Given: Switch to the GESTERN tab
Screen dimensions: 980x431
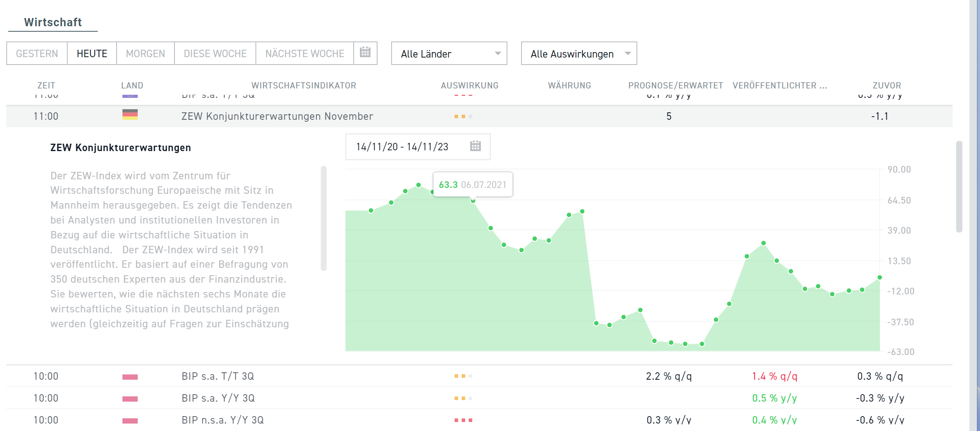Looking at the screenshot, I should [37, 54].
